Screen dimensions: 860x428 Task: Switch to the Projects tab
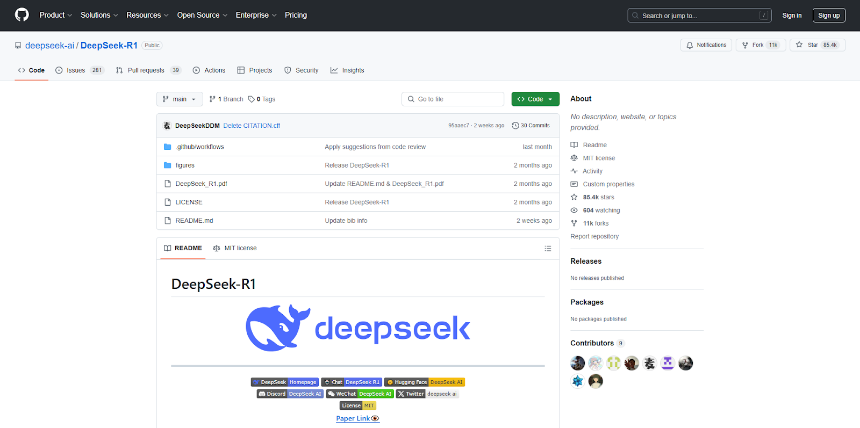[254, 70]
